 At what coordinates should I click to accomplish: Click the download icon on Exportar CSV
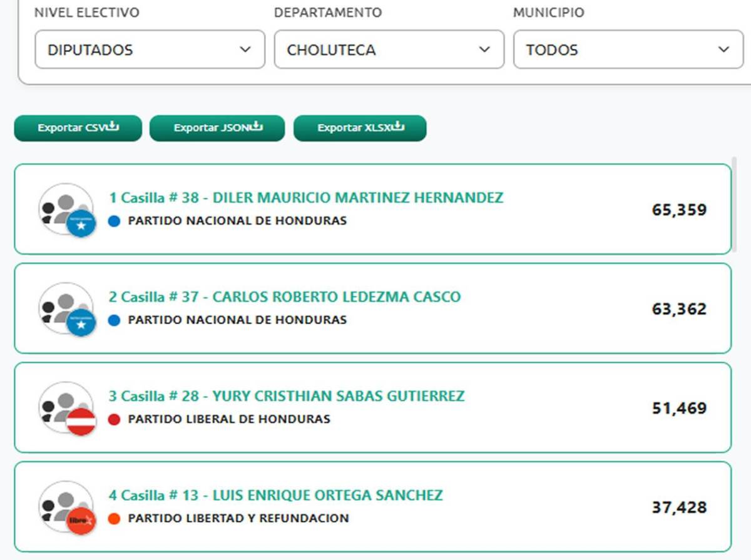(113, 127)
